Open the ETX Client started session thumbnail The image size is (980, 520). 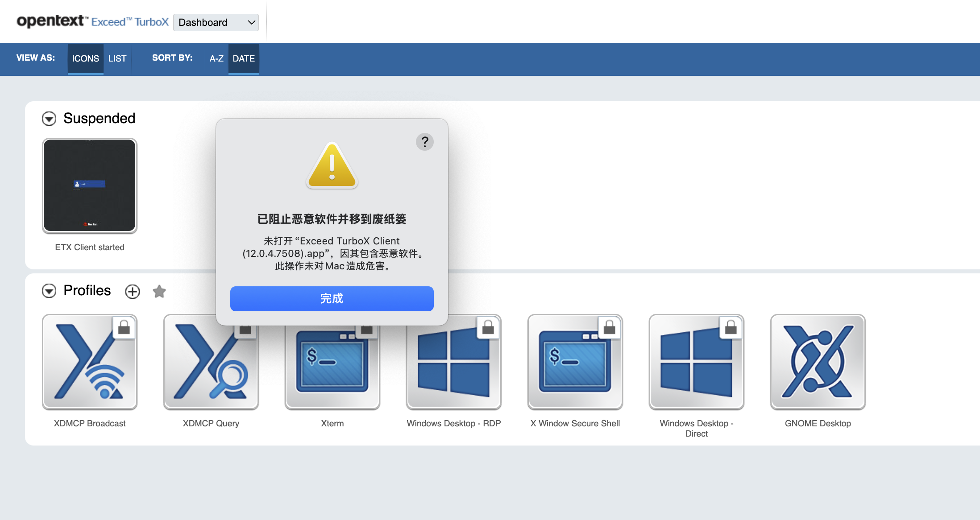89,185
